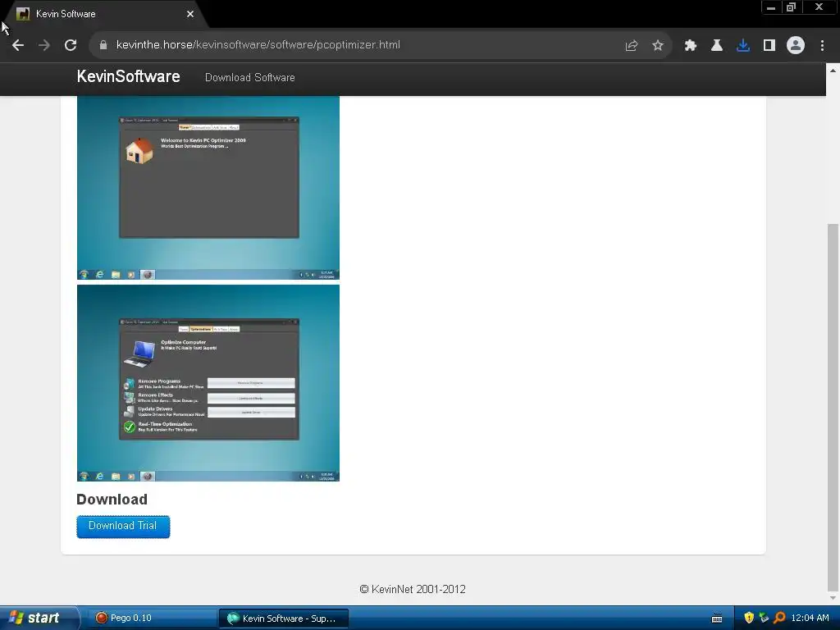The height and width of the screenshot is (630, 840).
Task: Open Download Software nav link
Action: tap(249, 78)
